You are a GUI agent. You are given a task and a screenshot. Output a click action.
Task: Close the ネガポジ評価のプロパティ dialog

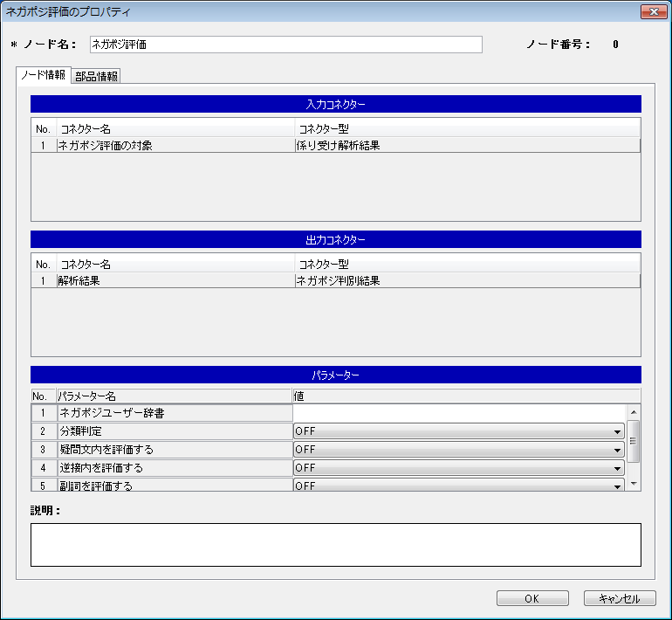coord(654,11)
